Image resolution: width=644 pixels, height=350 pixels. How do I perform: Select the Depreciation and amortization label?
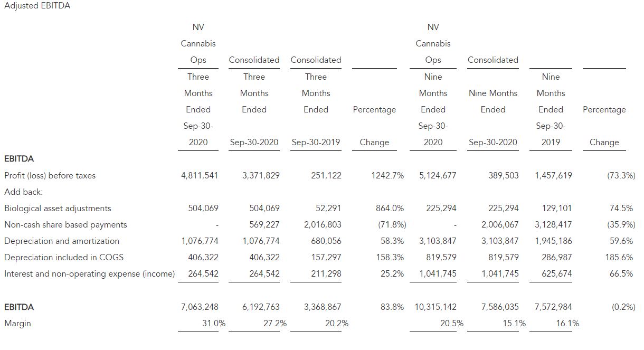pos(62,241)
